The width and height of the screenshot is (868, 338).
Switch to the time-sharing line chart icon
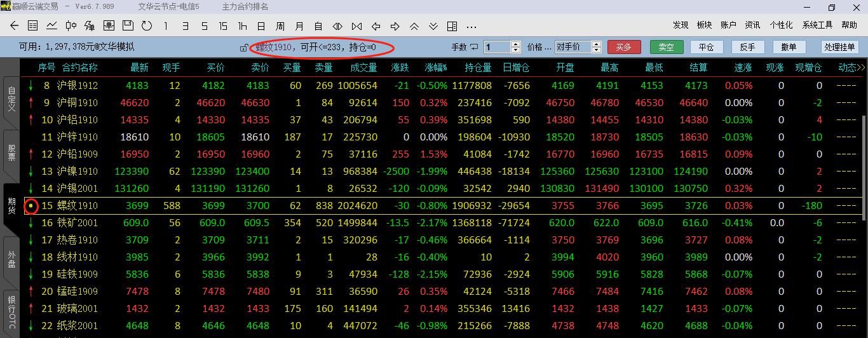pyautogui.click(x=51, y=26)
